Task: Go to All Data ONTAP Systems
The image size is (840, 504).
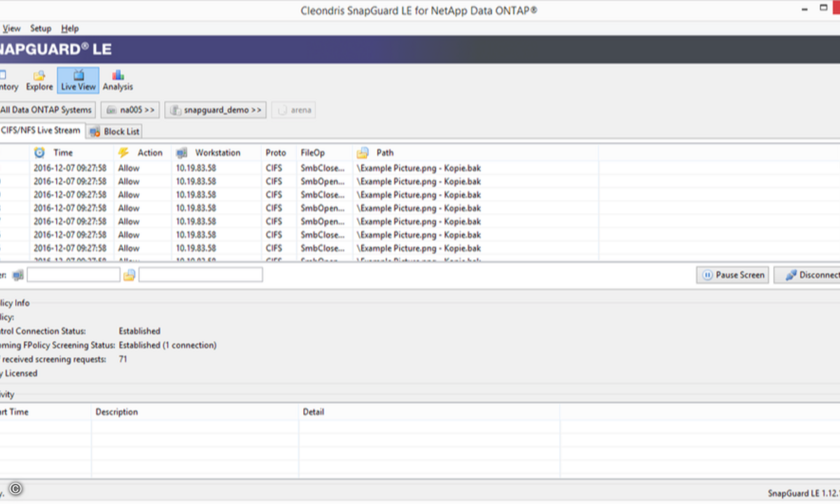Action: point(47,110)
